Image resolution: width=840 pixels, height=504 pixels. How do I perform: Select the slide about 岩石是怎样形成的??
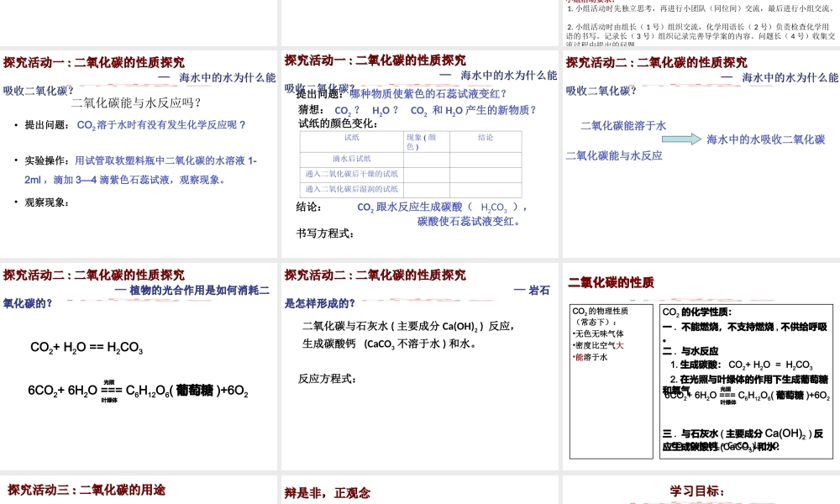419,366
